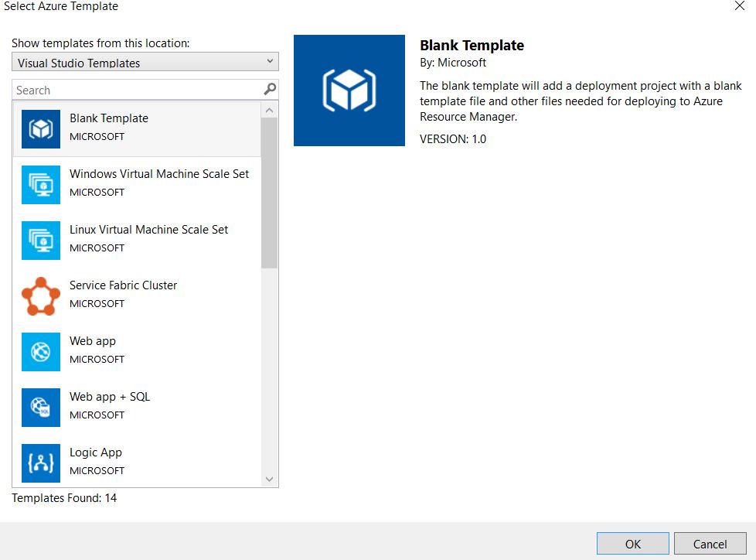Click the Windows Virtual Machine Scale Set icon
The width and height of the screenshot is (756, 560).
[41, 185]
